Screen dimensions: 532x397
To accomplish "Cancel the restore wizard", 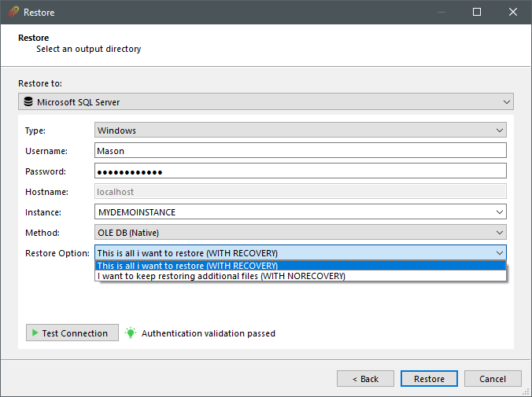I will [493, 379].
